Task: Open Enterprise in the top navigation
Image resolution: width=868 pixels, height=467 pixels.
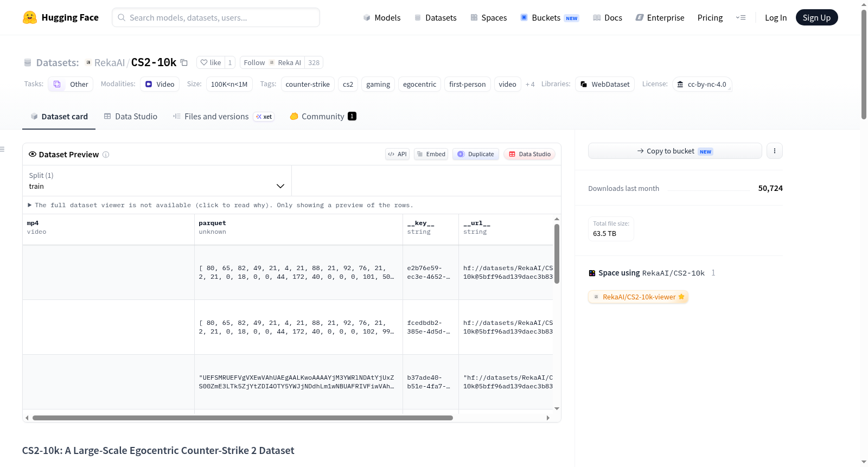Action: tap(660, 17)
